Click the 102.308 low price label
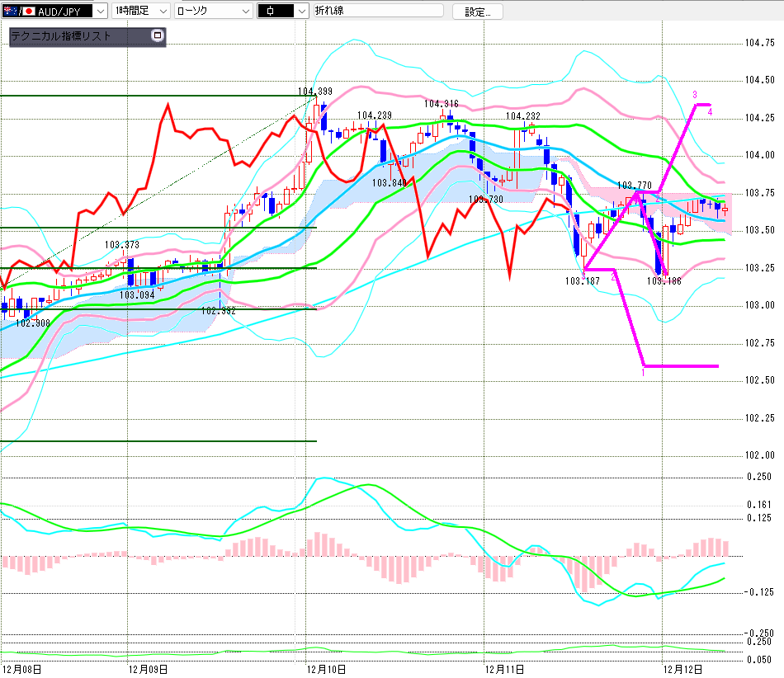Image resolution: width=784 pixels, height=678 pixels. (35, 323)
